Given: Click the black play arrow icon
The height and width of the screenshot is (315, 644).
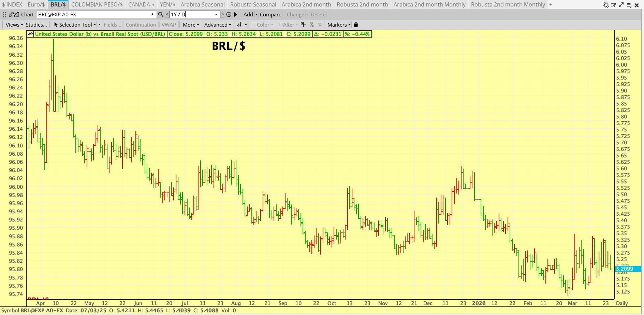Looking at the screenshot, I should pyautogui.click(x=235, y=14).
